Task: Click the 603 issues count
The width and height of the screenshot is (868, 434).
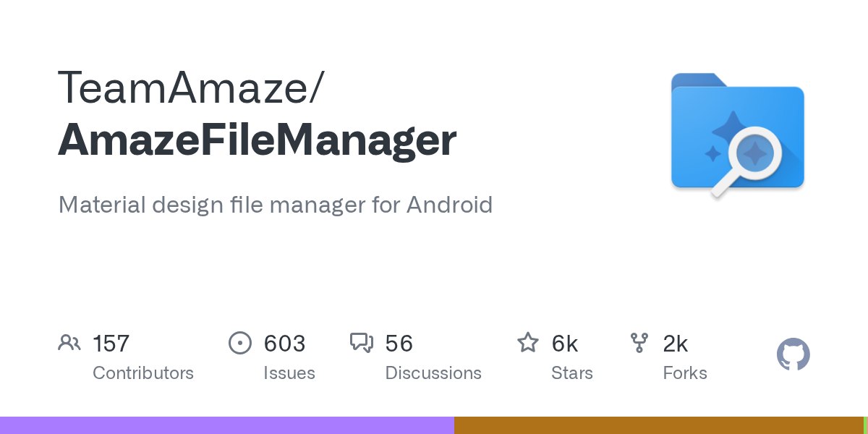Action: pyautogui.click(x=284, y=344)
